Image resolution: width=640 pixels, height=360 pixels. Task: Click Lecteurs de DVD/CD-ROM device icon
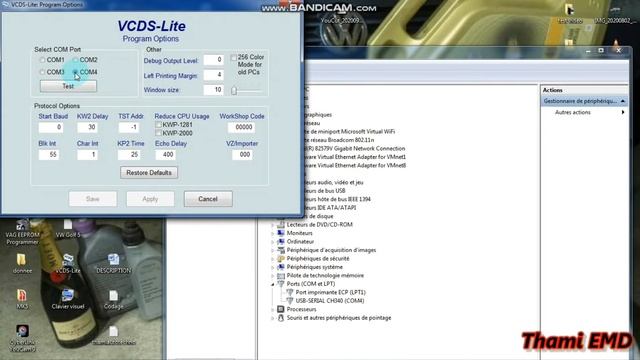coord(281,224)
